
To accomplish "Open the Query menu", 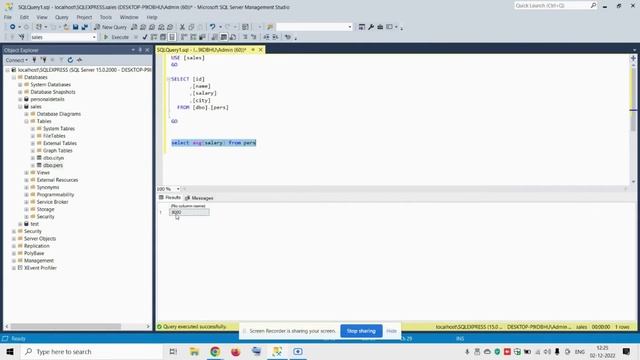I will [62, 17].
